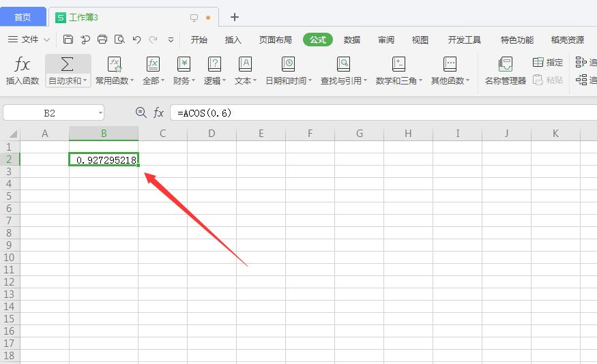The height and width of the screenshot is (364, 597).
Task: Open the 数学和三角 math and trig icon
Action: (398, 64)
